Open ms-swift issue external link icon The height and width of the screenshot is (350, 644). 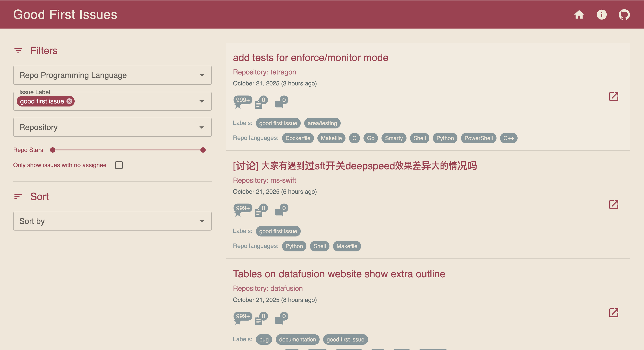(613, 204)
